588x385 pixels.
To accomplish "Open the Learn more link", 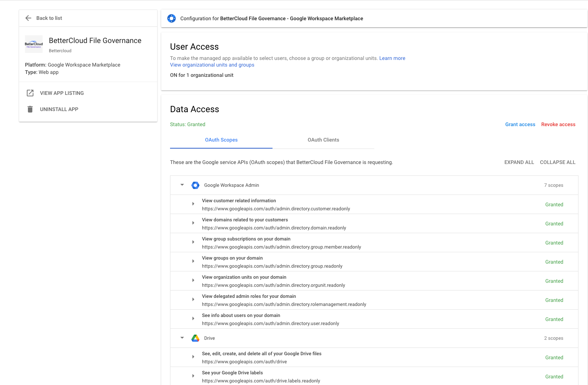I will tap(392, 58).
